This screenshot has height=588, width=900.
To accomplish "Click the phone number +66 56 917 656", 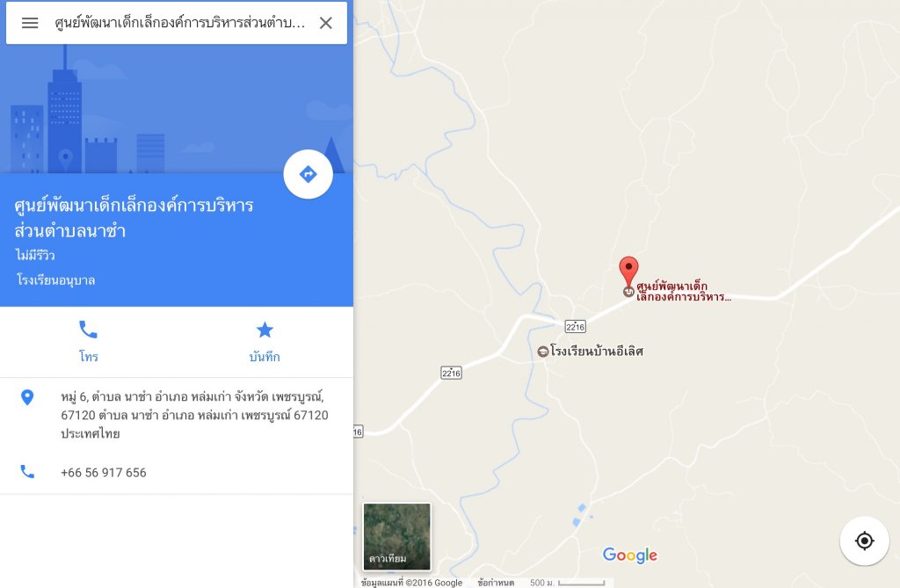I will [x=104, y=473].
